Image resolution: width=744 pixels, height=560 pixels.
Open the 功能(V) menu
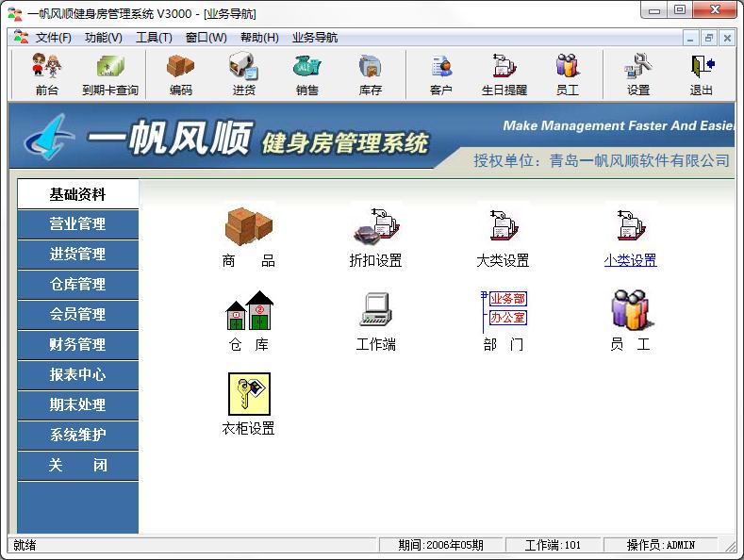click(x=103, y=38)
